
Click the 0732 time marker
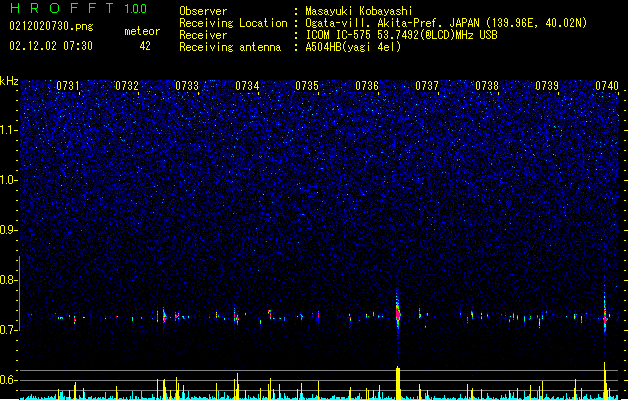(127, 86)
